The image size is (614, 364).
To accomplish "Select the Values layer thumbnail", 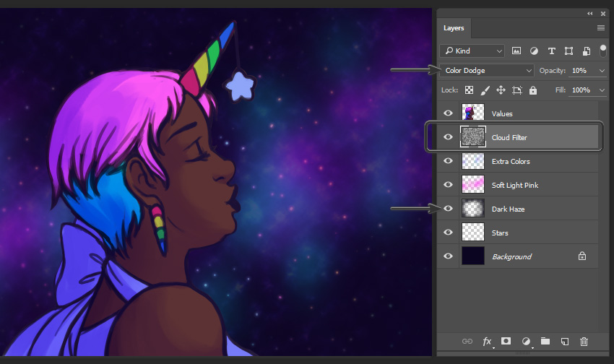I will [x=473, y=113].
